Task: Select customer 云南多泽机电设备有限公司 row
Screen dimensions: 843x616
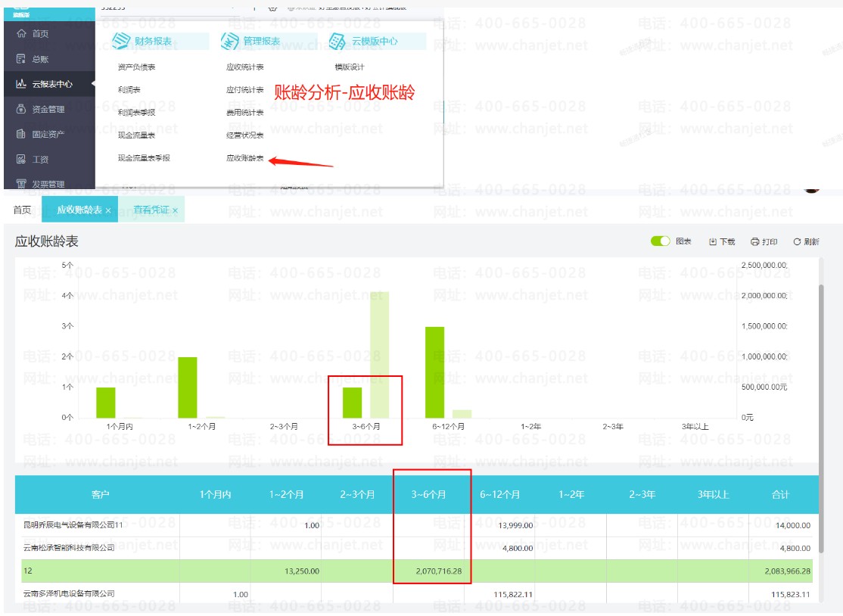Action: [x=417, y=594]
